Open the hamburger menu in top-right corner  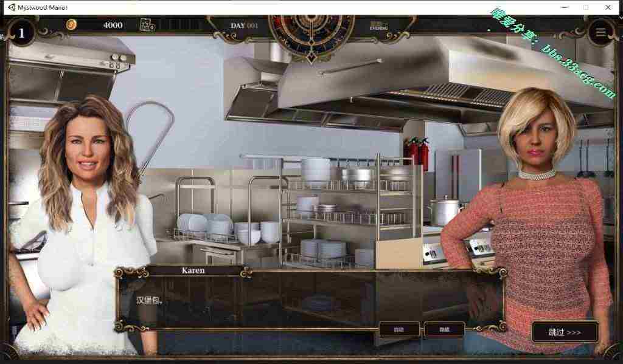click(x=600, y=33)
